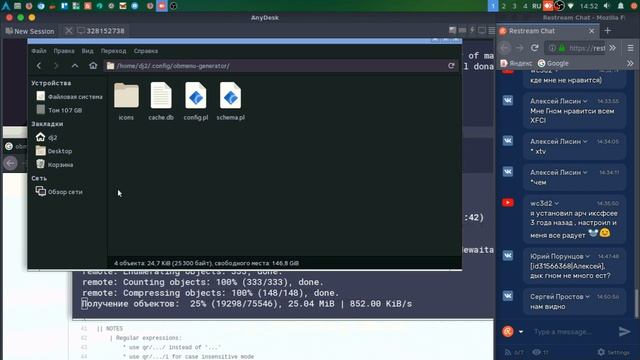
Task: Click Firefox forward button
Action: point(519,48)
